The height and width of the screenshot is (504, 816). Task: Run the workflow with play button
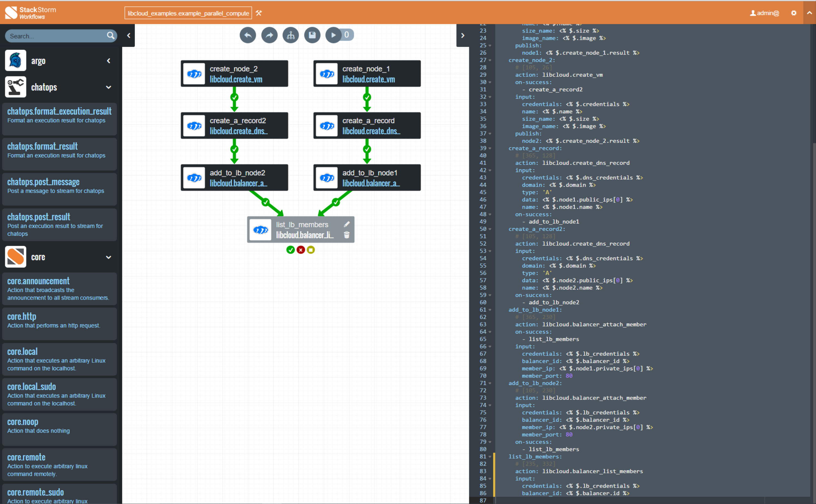(x=333, y=35)
